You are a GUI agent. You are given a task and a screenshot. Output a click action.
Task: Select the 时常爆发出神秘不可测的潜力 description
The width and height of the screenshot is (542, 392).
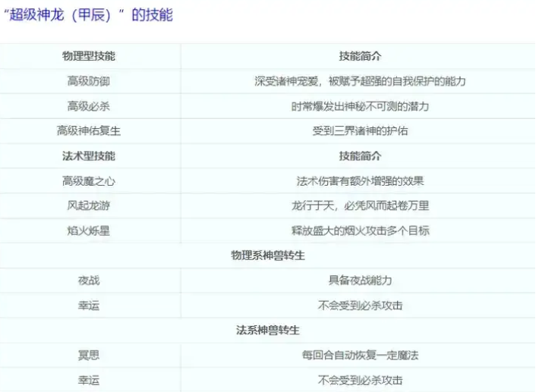point(360,106)
